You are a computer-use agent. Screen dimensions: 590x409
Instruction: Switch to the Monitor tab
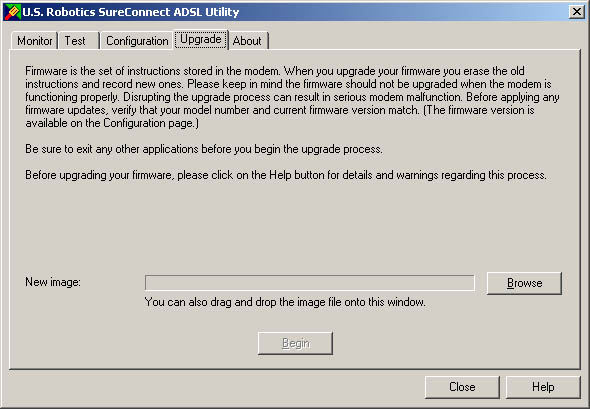[x=34, y=41]
